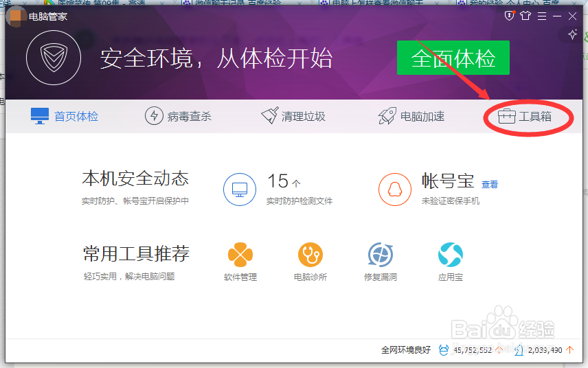Launch 应用宝 tool
588x368 pixels.
(451, 262)
